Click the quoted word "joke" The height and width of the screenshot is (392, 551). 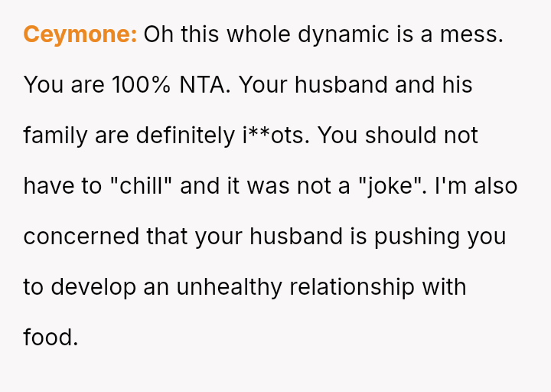(389, 186)
